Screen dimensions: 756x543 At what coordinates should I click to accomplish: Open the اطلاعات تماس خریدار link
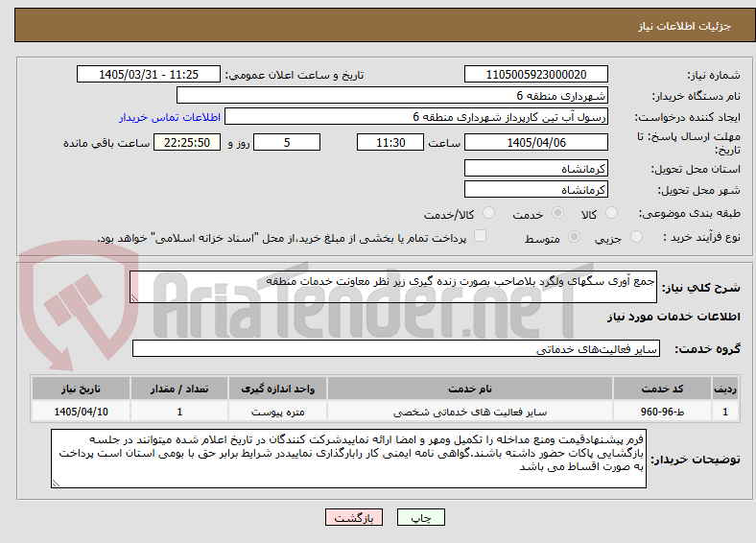pos(170,117)
